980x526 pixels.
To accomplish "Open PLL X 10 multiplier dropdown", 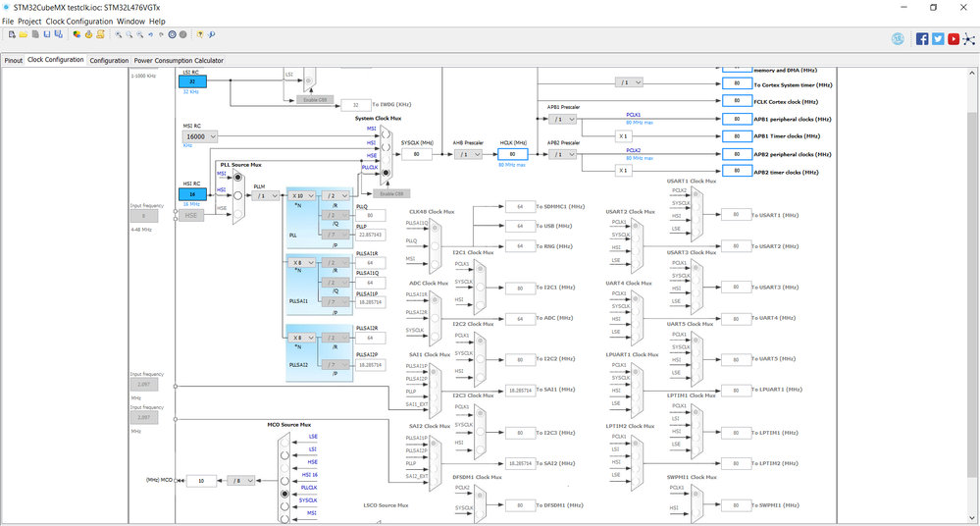I will (302, 195).
